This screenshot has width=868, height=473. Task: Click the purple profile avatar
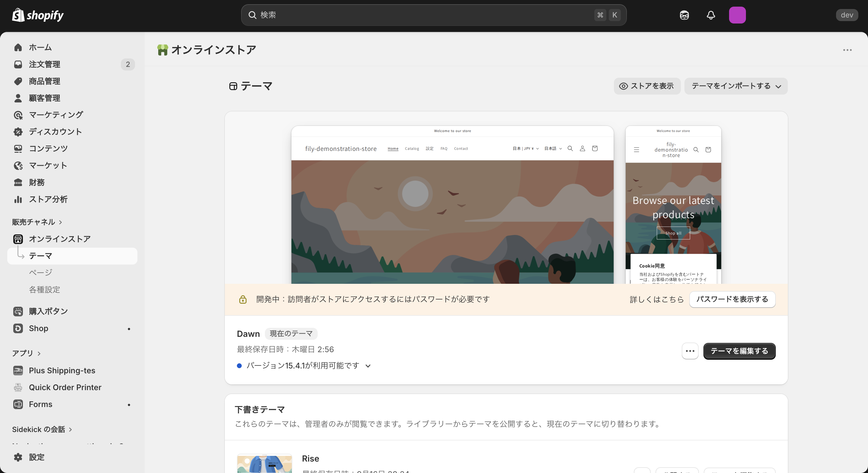pyautogui.click(x=737, y=15)
